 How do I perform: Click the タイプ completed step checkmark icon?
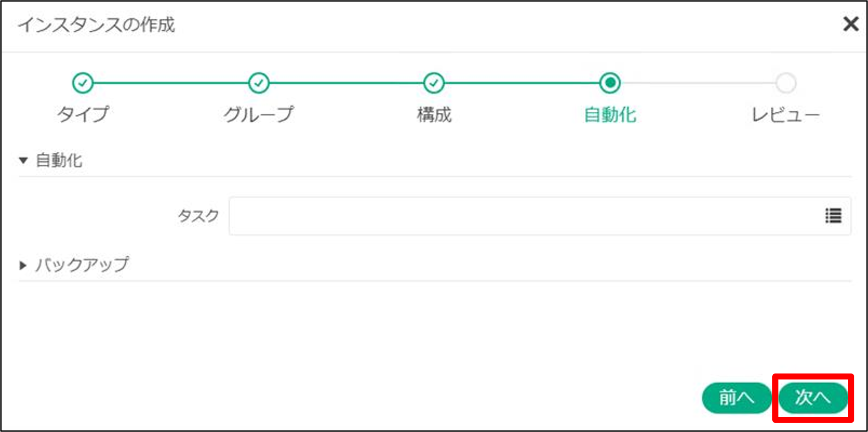tap(83, 83)
